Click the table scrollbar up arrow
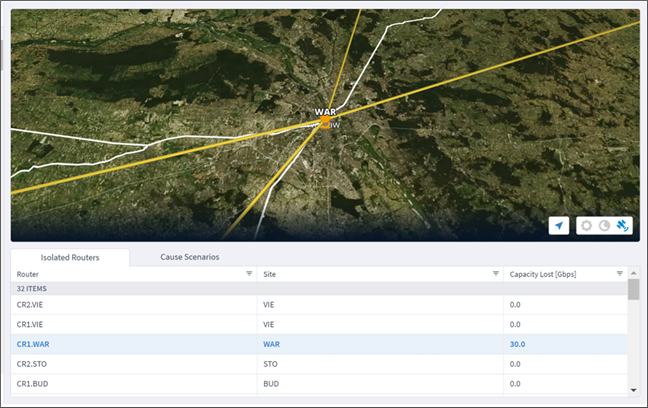The width and height of the screenshot is (648, 408). pyautogui.click(x=634, y=273)
